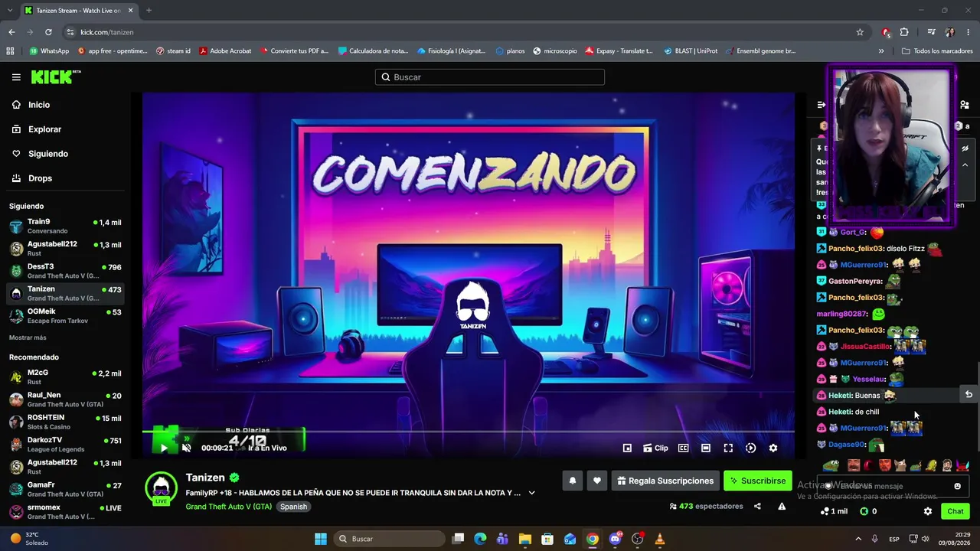Open taskbar volume control

(x=925, y=539)
